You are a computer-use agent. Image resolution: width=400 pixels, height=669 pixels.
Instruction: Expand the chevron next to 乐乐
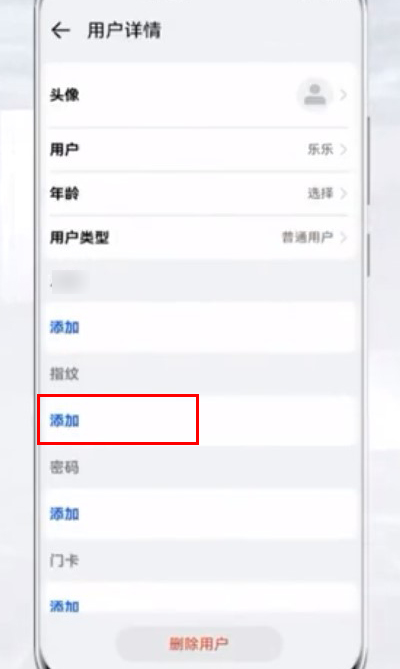(x=344, y=150)
